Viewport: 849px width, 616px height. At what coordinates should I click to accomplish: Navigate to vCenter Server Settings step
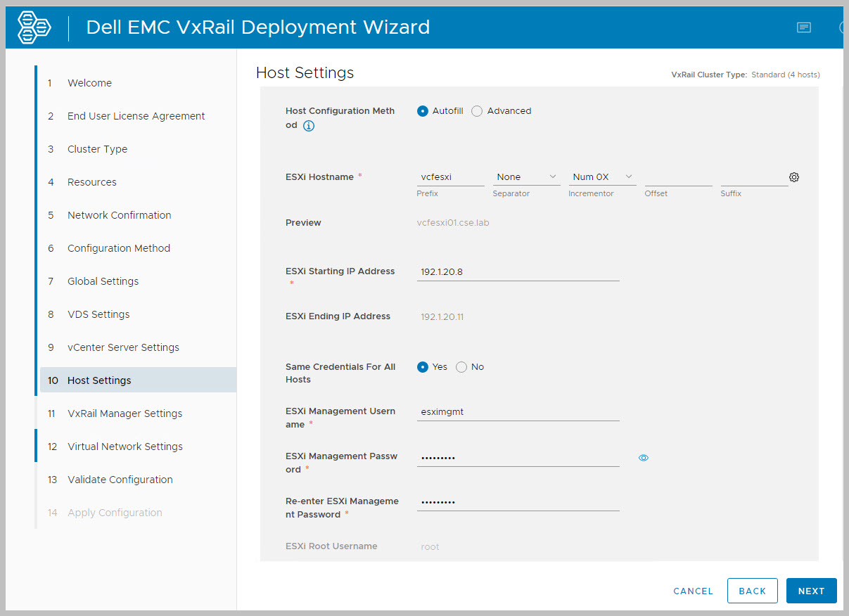coord(123,347)
